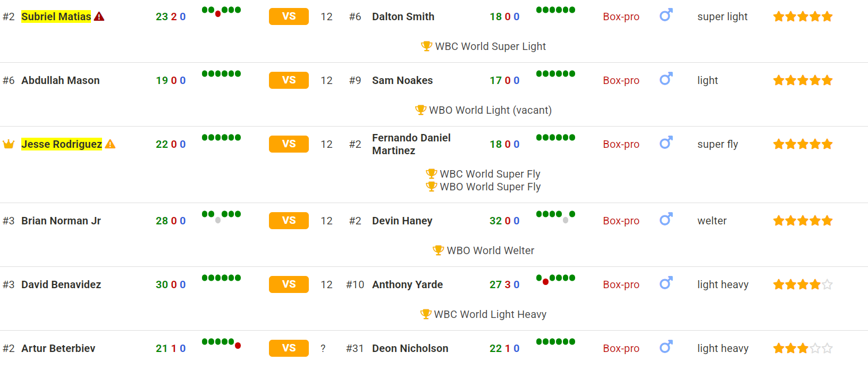This screenshot has height=369, width=868.
Task: Open Abdullah Mason's profile link
Action: pos(61,80)
